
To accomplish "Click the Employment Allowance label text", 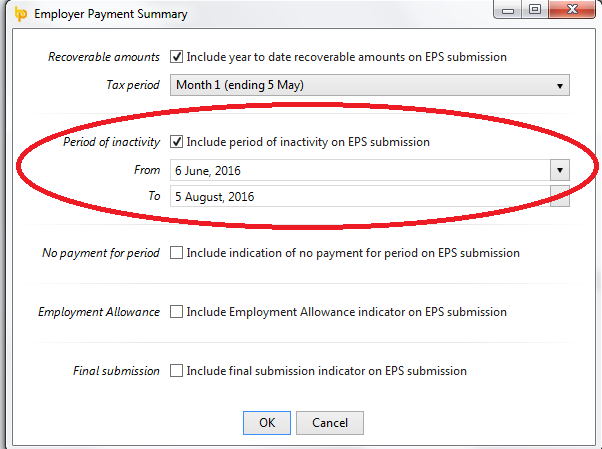I will pyautogui.click(x=99, y=312).
